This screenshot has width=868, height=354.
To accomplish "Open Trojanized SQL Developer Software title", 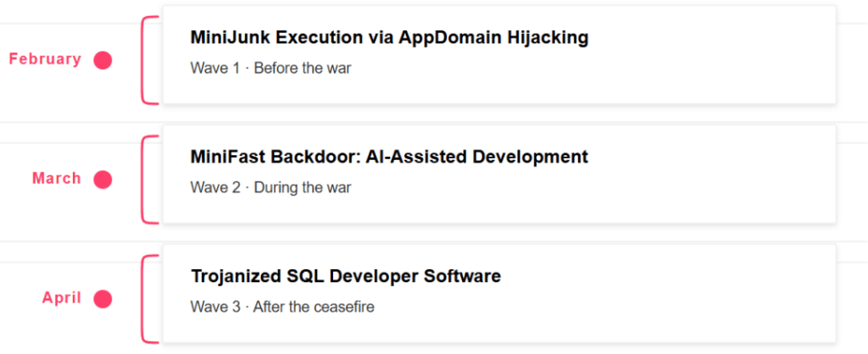I will pos(346,276).
